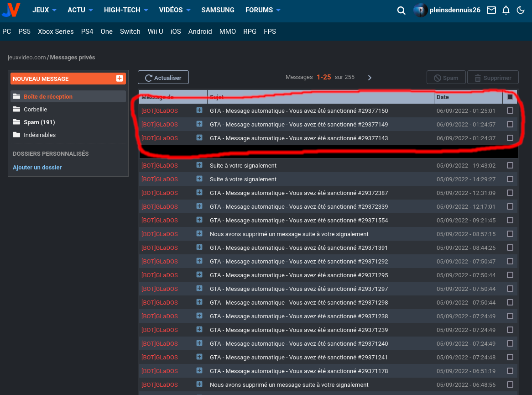Open message subject sanctionné #29371241

298,357
